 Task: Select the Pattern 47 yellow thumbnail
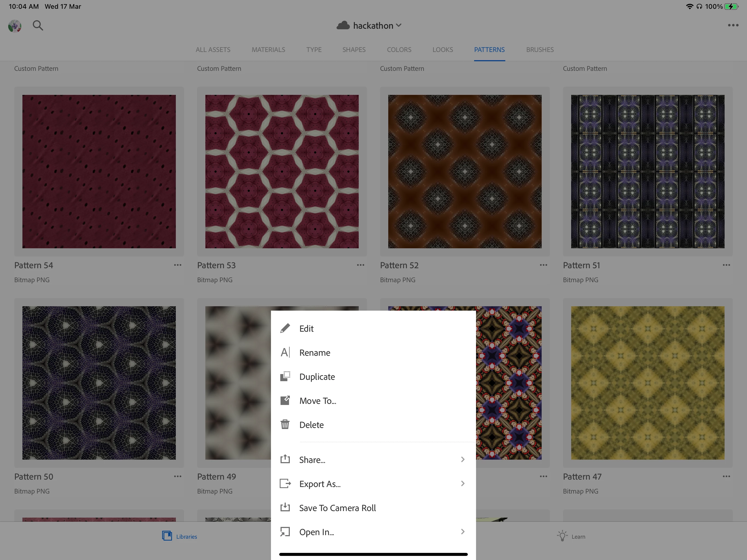coord(647,383)
